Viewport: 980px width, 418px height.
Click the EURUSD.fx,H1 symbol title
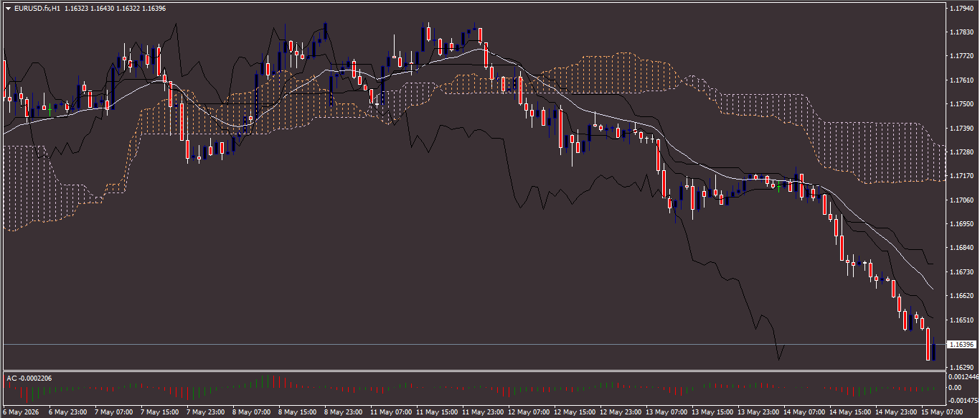(37, 9)
